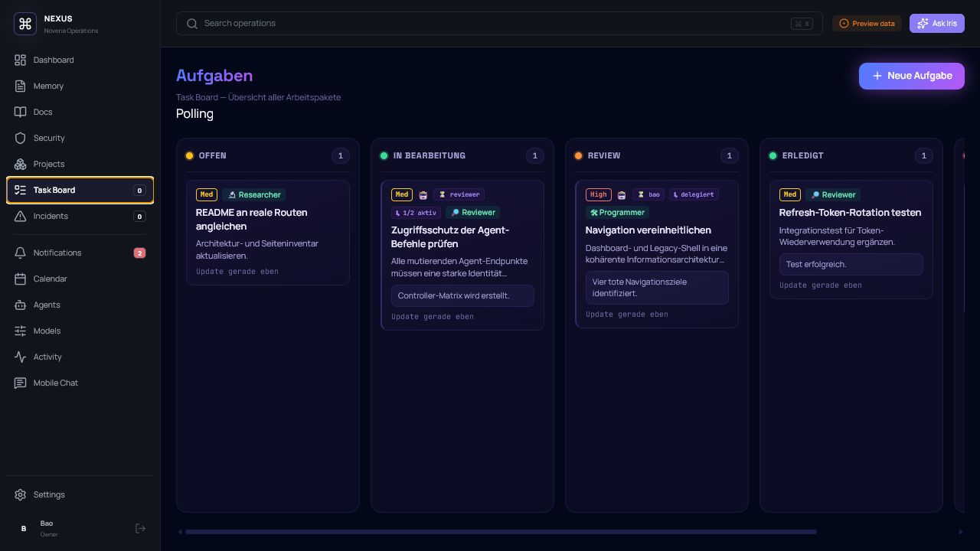Click the OFFEN column yellow status dot

[x=189, y=155]
